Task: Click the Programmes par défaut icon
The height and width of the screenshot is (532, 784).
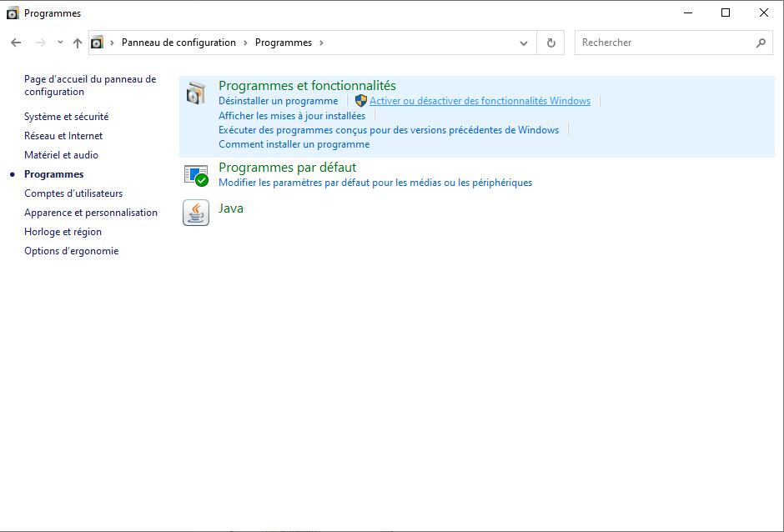Action: click(195, 175)
